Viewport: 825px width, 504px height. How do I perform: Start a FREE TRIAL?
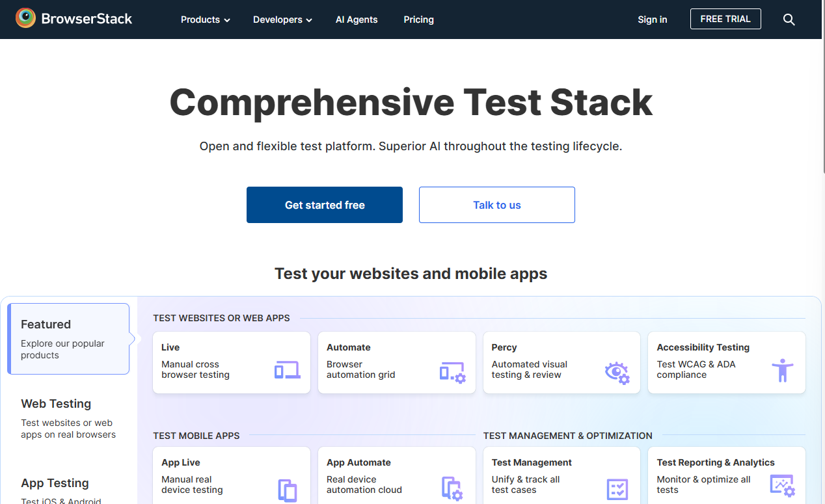tap(725, 19)
